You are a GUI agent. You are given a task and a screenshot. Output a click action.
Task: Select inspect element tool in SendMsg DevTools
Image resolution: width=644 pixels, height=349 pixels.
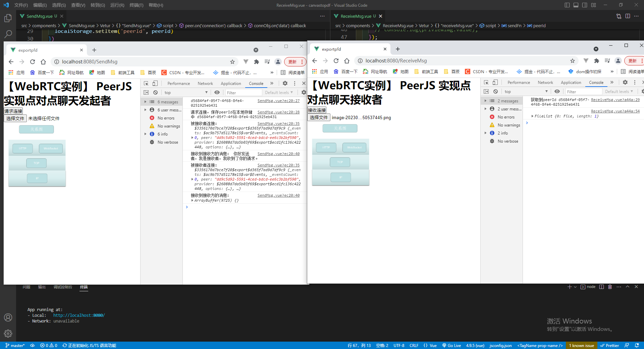click(x=146, y=83)
